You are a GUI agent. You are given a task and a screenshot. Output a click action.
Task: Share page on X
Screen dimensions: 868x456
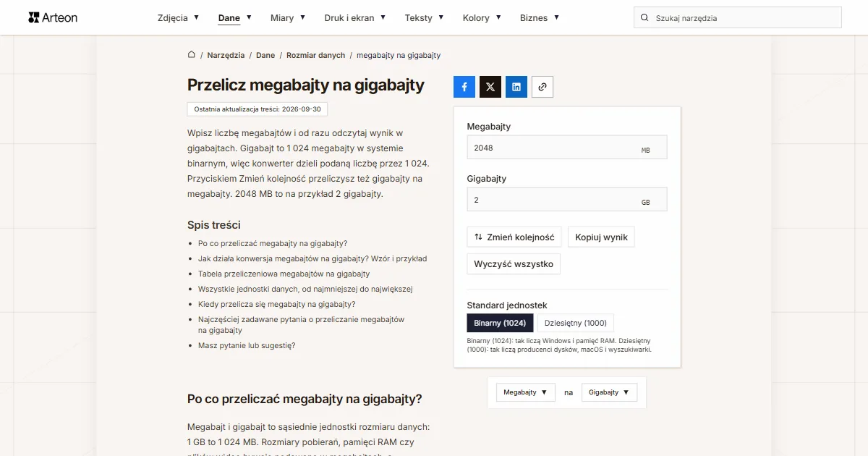(x=490, y=87)
